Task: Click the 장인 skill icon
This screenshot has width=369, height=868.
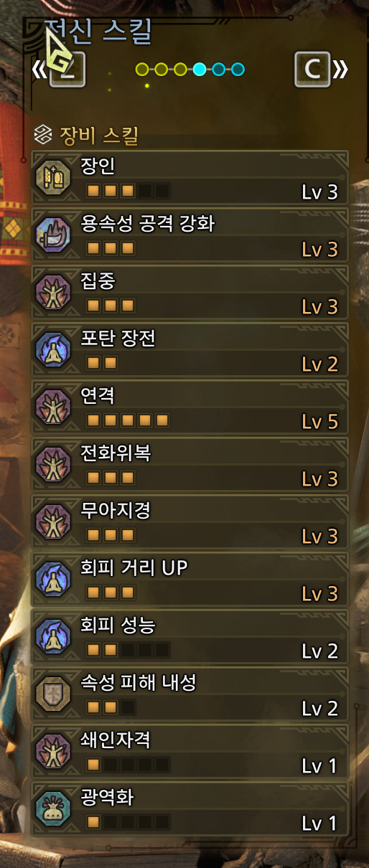Action: click(x=54, y=176)
